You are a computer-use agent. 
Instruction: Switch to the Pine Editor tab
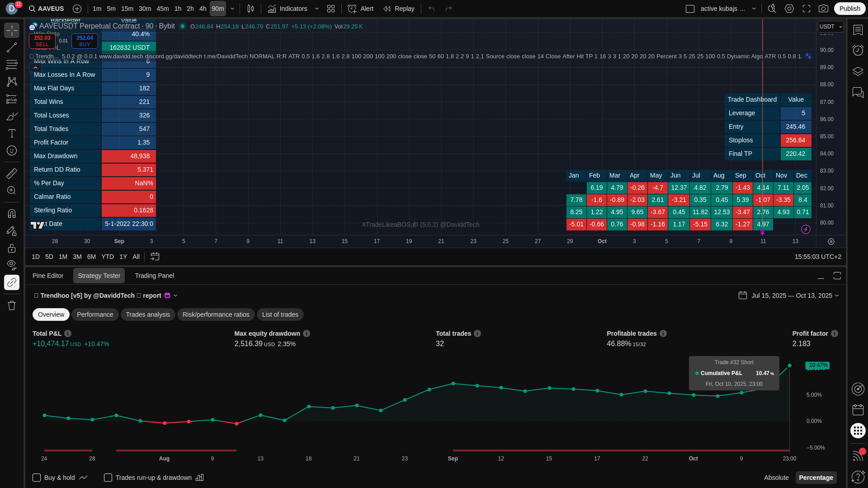click(x=48, y=276)
